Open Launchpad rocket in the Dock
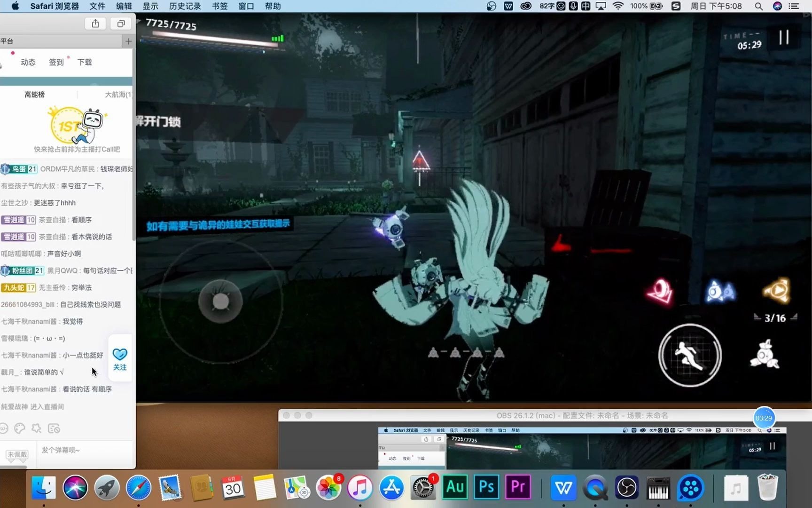The image size is (812, 508). pyautogui.click(x=107, y=487)
